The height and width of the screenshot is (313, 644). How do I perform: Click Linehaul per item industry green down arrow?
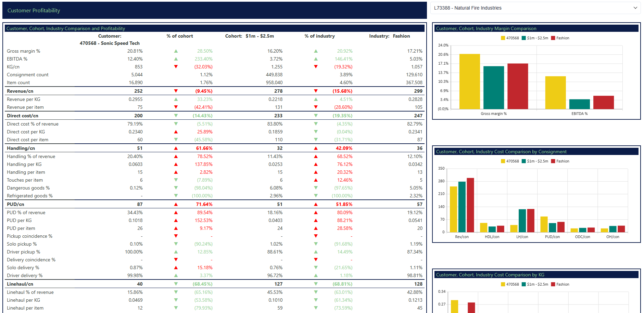pyautogui.click(x=316, y=308)
